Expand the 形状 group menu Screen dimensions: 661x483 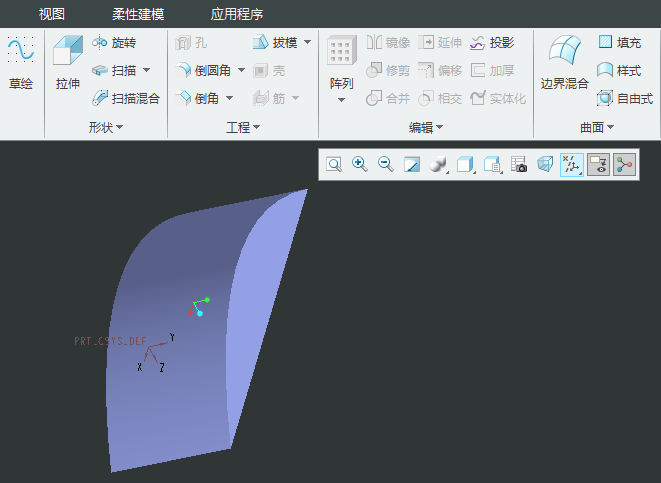pos(105,127)
